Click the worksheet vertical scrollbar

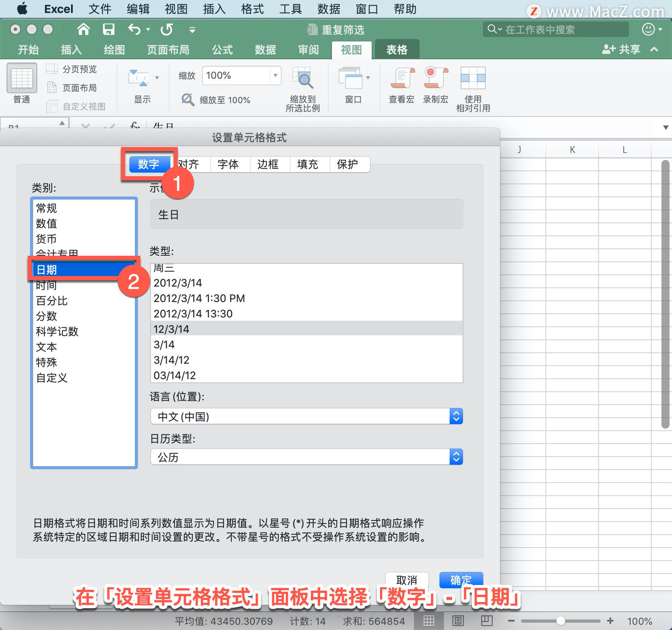[x=665, y=294]
